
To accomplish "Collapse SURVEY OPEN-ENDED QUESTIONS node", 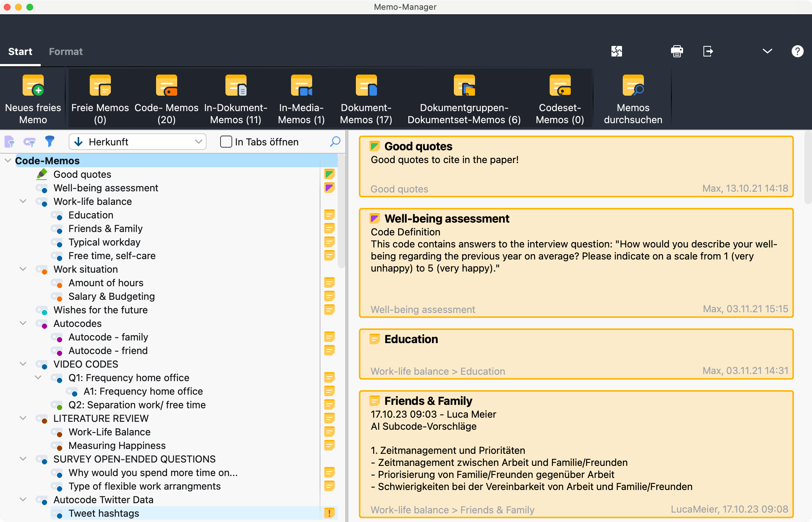I will (23, 459).
